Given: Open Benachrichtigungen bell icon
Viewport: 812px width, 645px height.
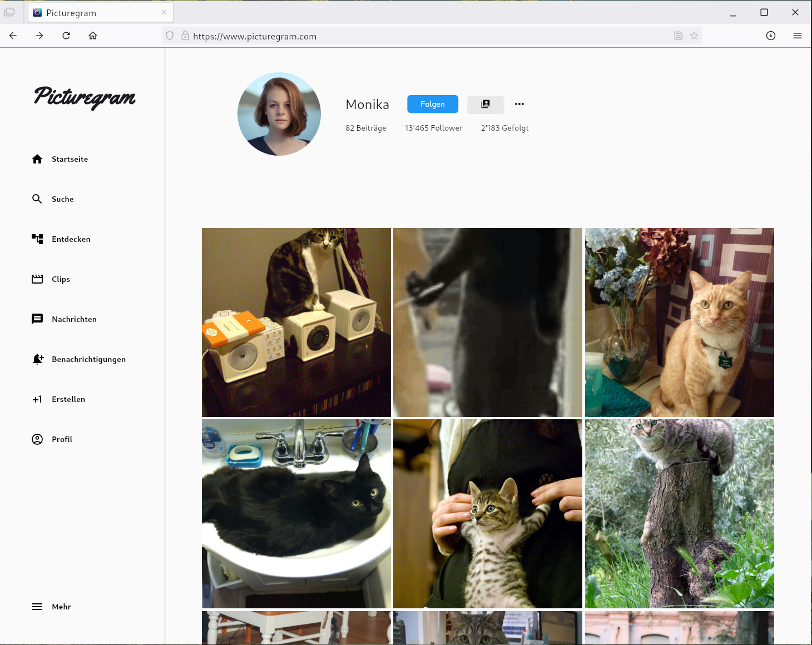Looking at the screenshot, I should click(x=37, y=359).
